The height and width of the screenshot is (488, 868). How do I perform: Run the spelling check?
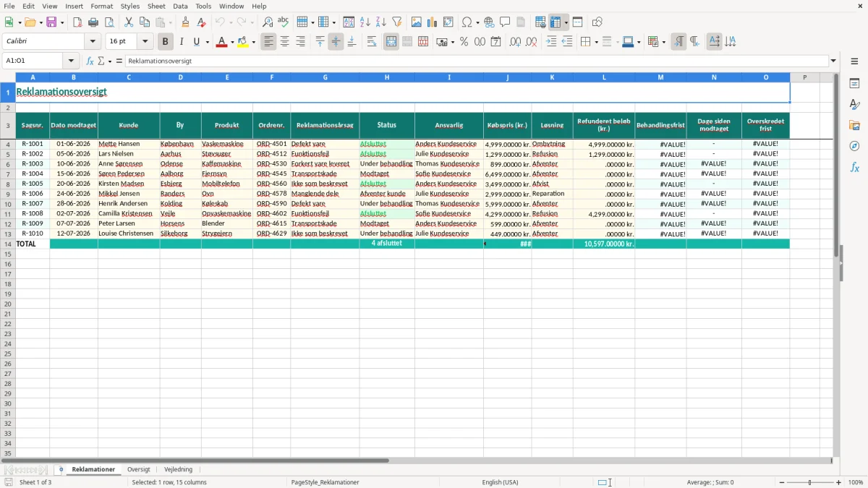tap(284, 22)
